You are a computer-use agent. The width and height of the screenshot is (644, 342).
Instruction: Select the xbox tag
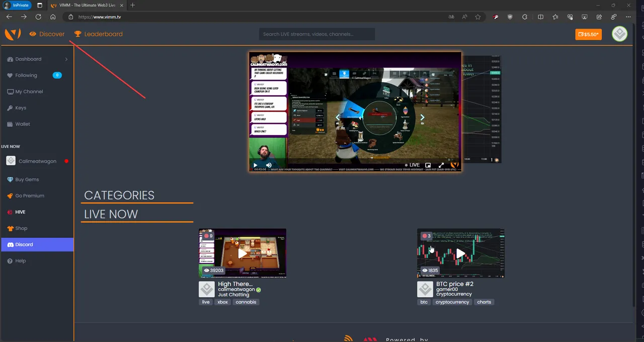click(222, 302)
